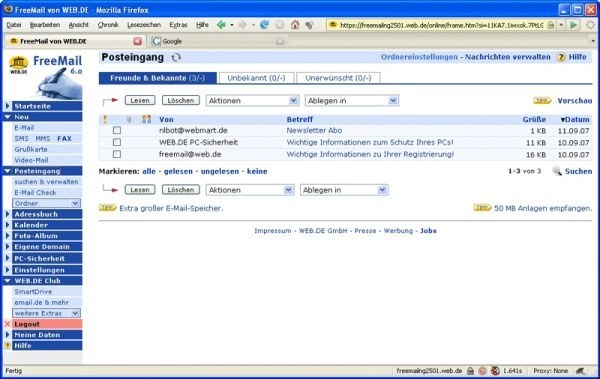Click the lock icon inside the address bar
Image resolution: width=600 pixels, height=379 pixels.
551,25
